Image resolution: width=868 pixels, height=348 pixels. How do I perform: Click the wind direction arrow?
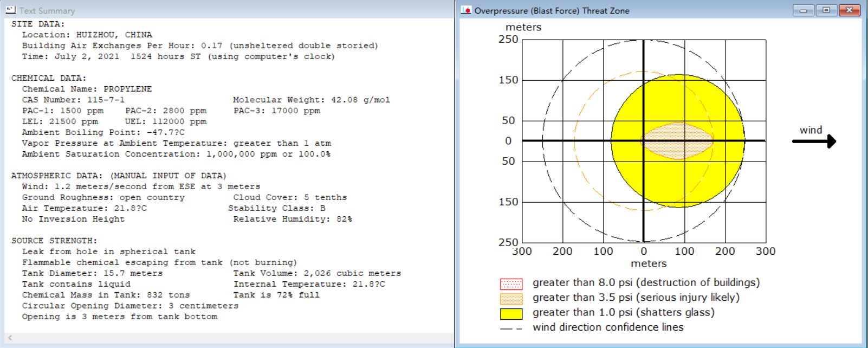pos(814,141)
